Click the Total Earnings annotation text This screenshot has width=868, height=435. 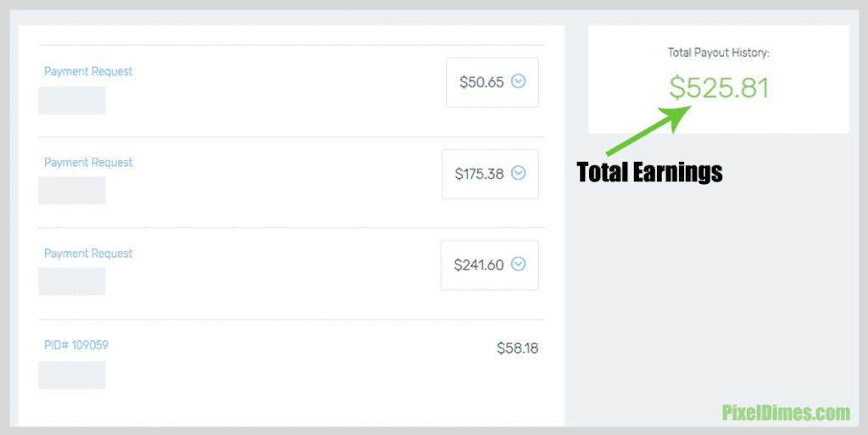click(649, 172)
